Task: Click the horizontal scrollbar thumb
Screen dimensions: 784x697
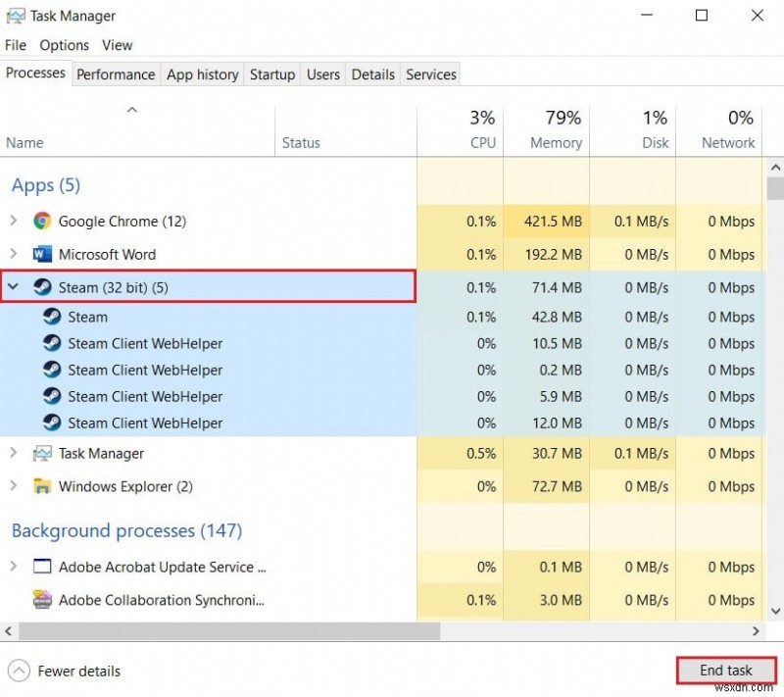Action: tap(229, 631)
